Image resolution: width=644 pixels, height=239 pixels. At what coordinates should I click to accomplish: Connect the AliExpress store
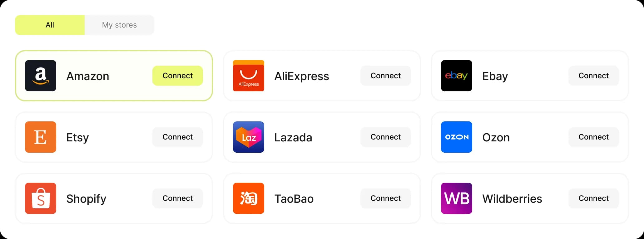pyautogui.click(x=386, y=76)
